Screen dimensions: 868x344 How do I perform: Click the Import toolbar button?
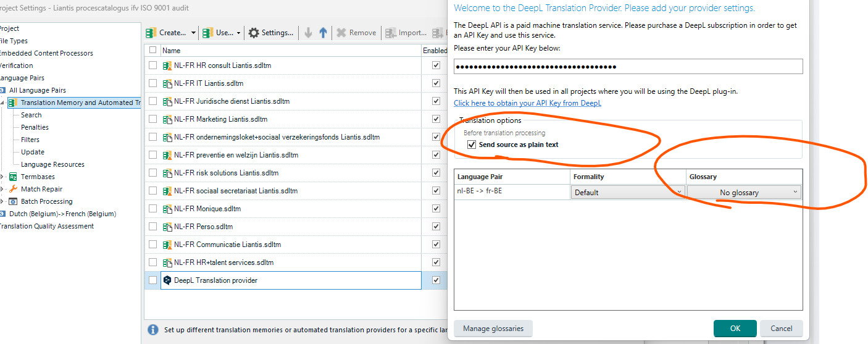click(406, 33)
